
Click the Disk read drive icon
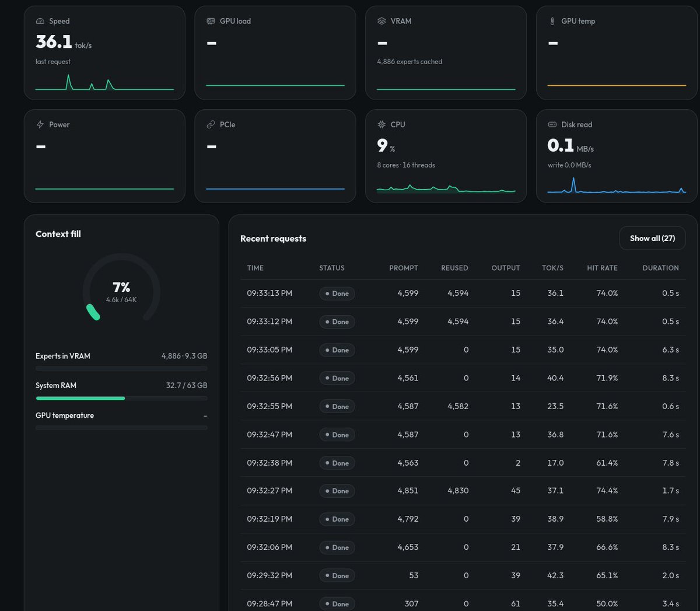(x=552, y=124)
